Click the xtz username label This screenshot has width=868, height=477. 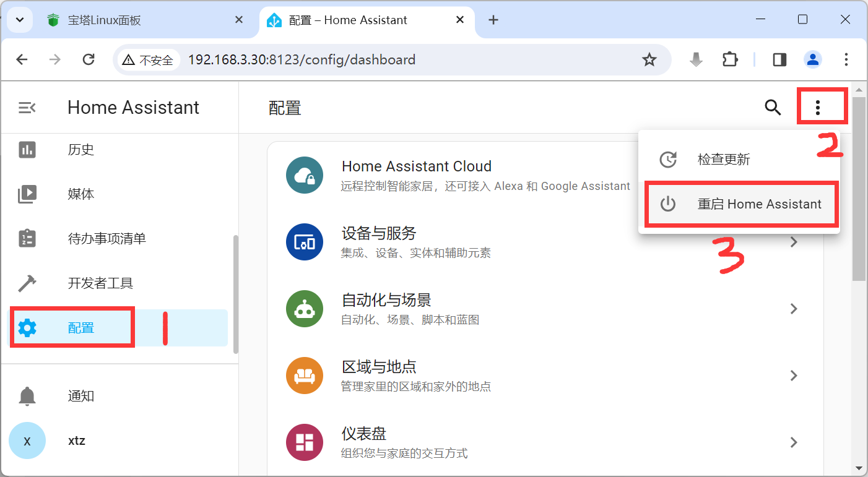pos(77,440)
